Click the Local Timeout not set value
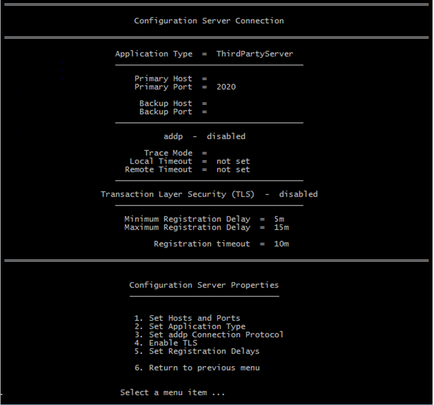The image size is (434, 405). 233,161
